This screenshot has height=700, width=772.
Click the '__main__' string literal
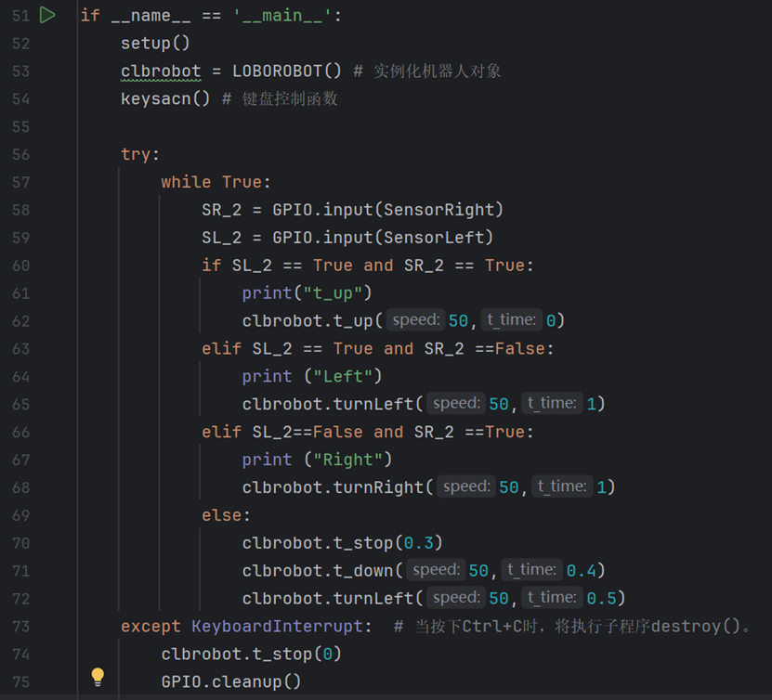[x=282, y=16]
